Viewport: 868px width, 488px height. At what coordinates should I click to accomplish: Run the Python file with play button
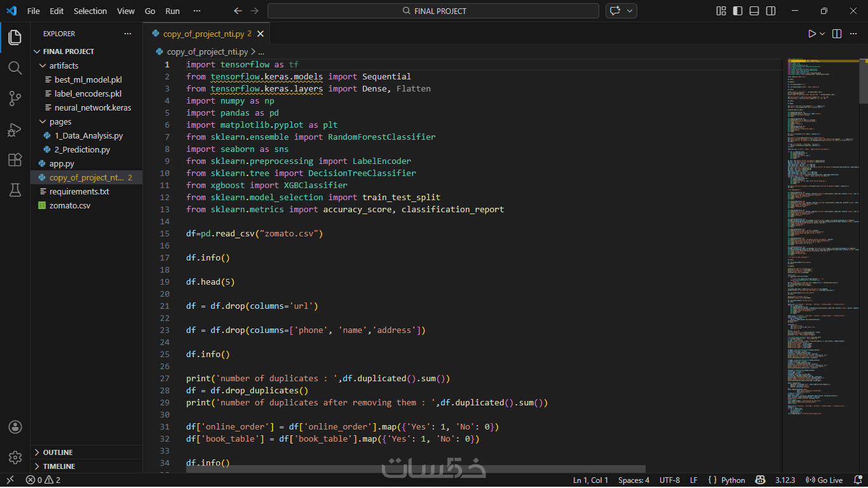click(811, 34)
